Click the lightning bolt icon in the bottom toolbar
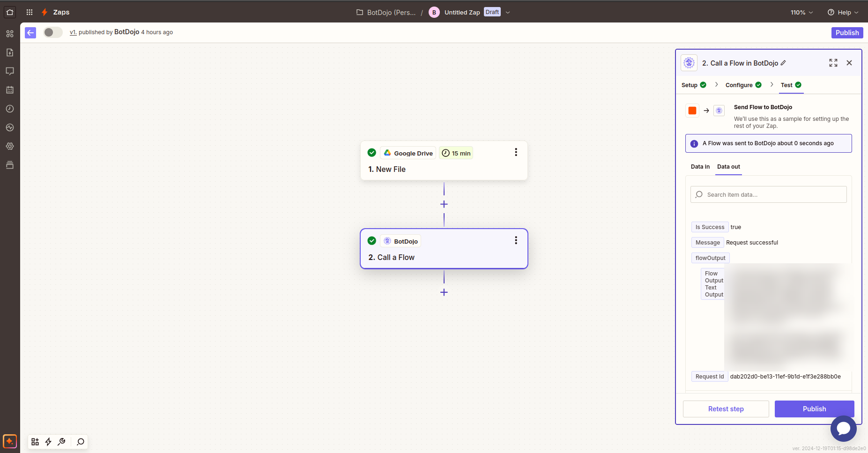868x453 pixels. 48,442
